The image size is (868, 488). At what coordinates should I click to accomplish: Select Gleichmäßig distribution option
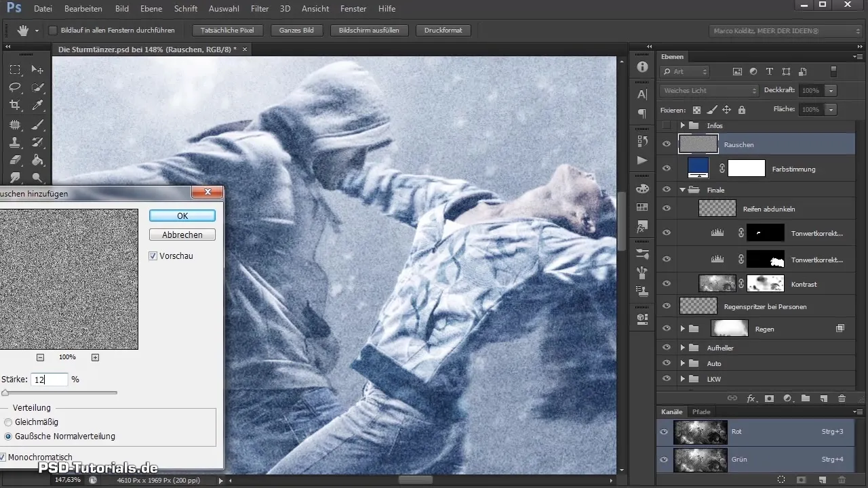click(8, 422)
